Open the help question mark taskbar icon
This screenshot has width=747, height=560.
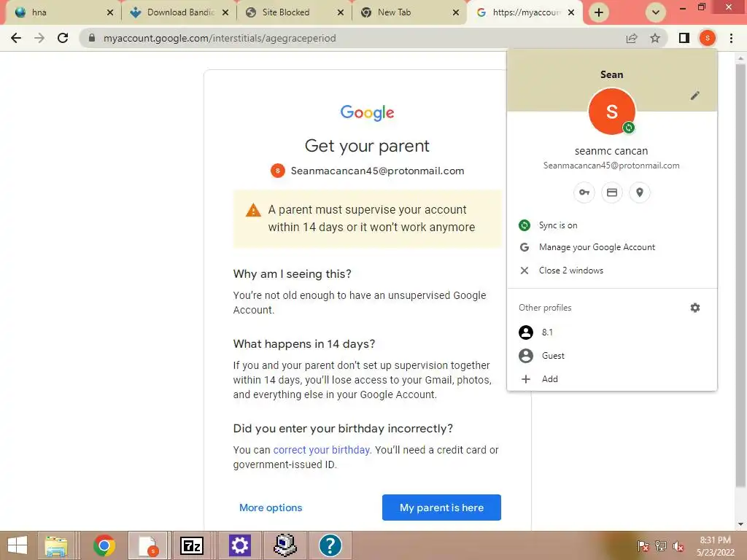click(x=330, y=545)
